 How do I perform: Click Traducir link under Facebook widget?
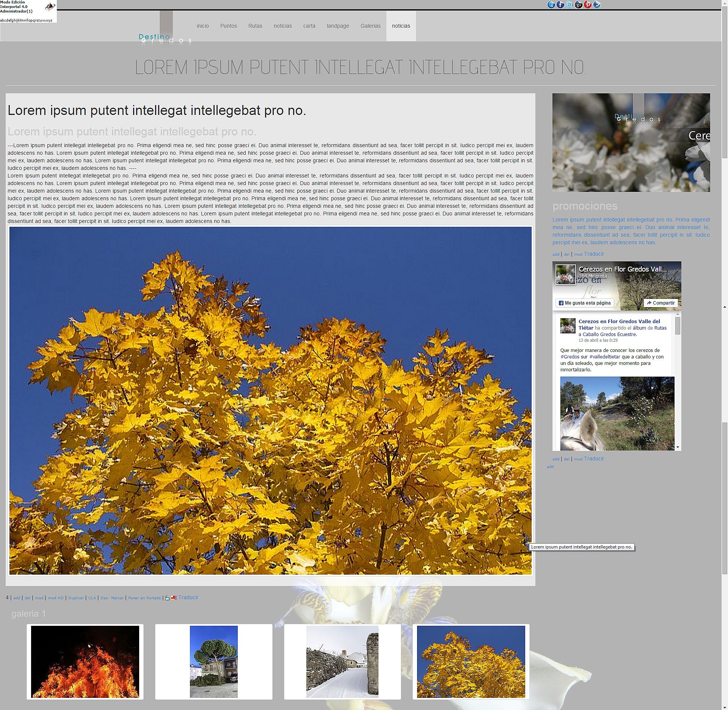coord(594,459)
